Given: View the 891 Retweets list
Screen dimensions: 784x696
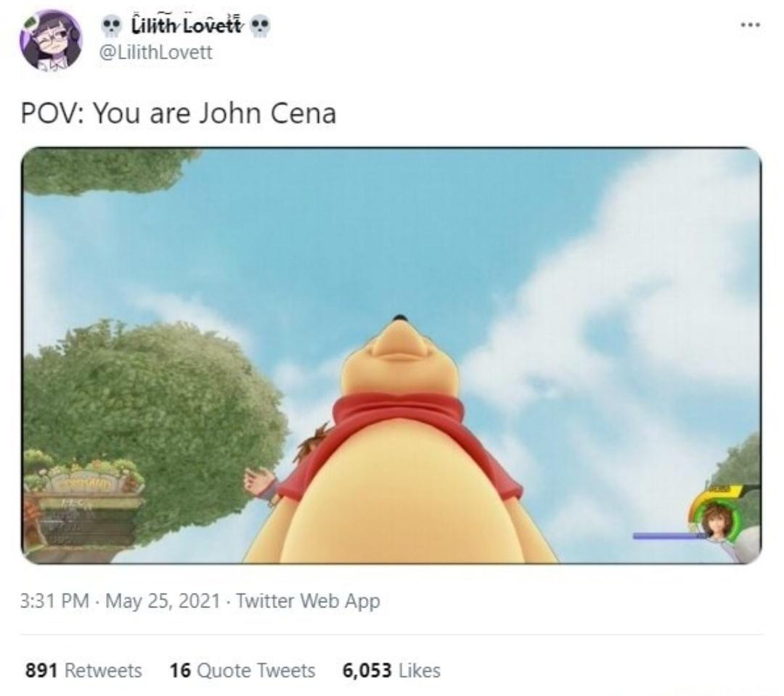Looking at the screenshot, I should 83,671.
